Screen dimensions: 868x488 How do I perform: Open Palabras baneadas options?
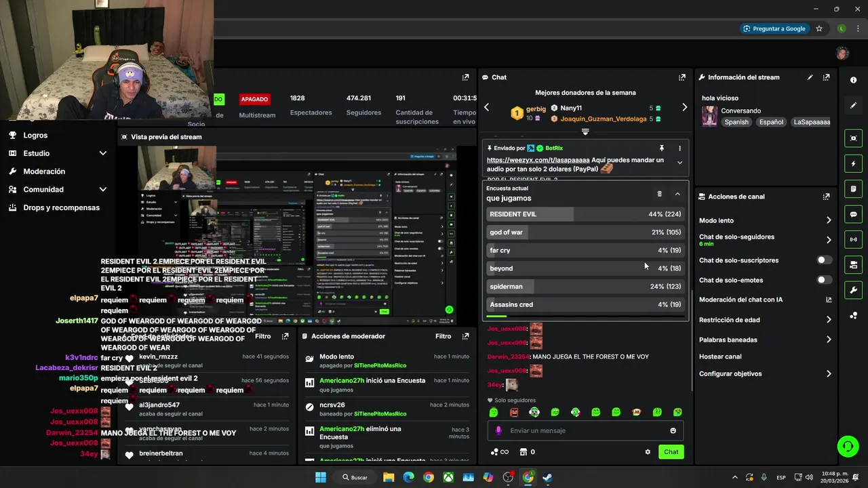[829, 340]
